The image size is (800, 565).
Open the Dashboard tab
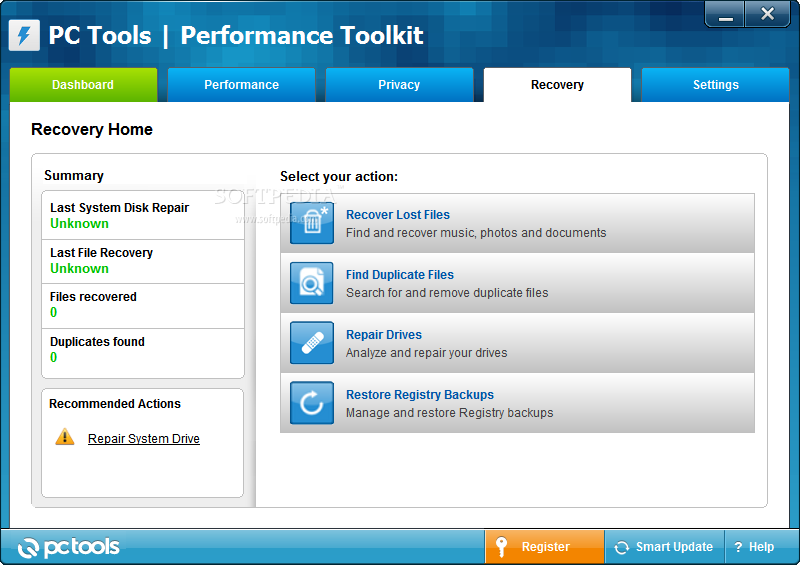point(83,85)
